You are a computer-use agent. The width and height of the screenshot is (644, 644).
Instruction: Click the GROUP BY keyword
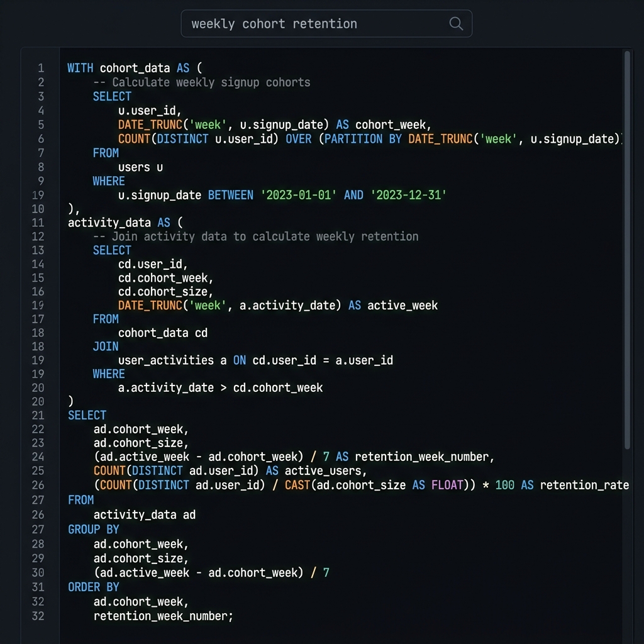click(92, 529)
